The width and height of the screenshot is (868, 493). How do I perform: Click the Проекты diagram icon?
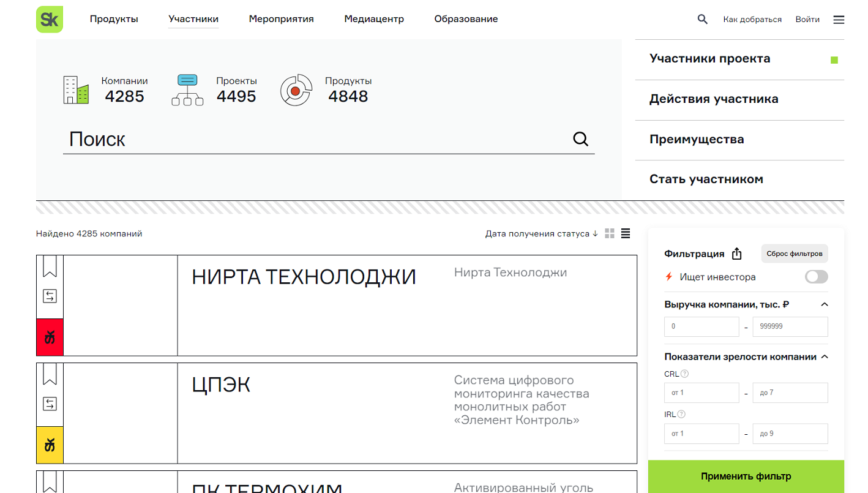(187, 89)
